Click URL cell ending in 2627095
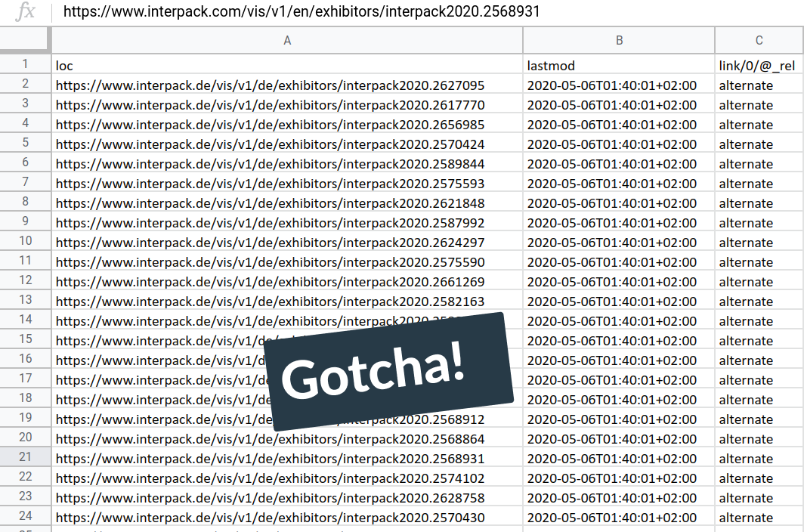This screenshot has height=532, width=804. coord(287,85)
